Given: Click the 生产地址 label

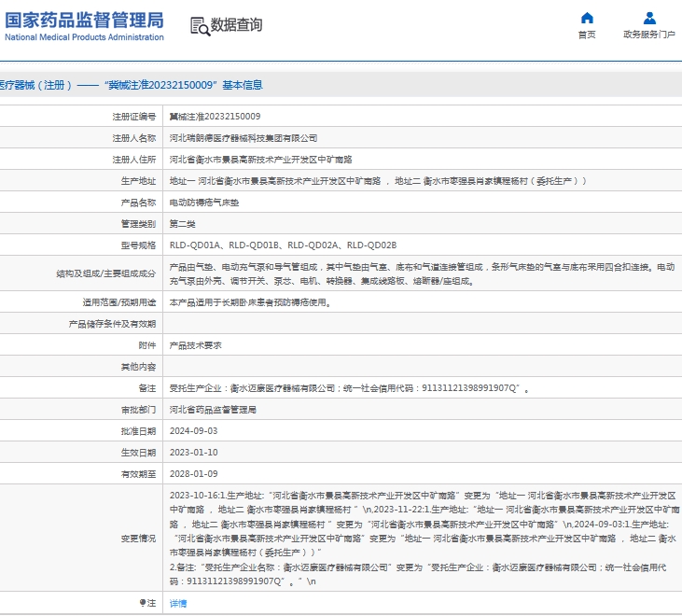Looking at the screenshot, I should 138,181.
